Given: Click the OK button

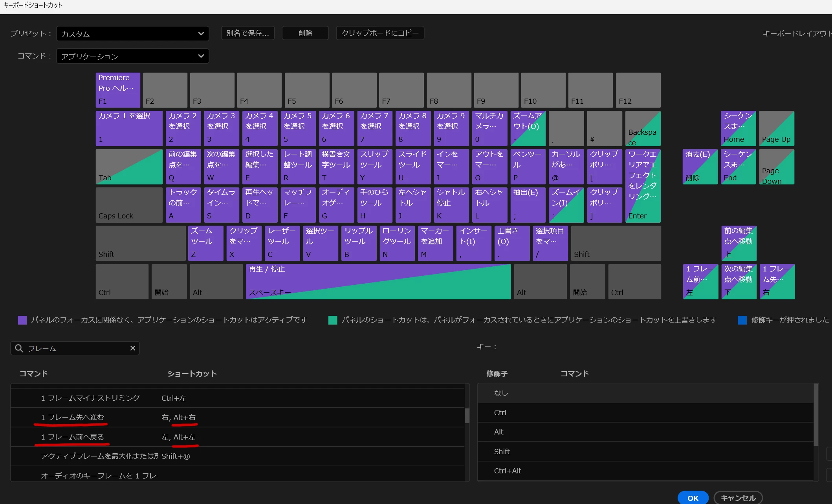Looking at the screenshot, I should point(693,498).
